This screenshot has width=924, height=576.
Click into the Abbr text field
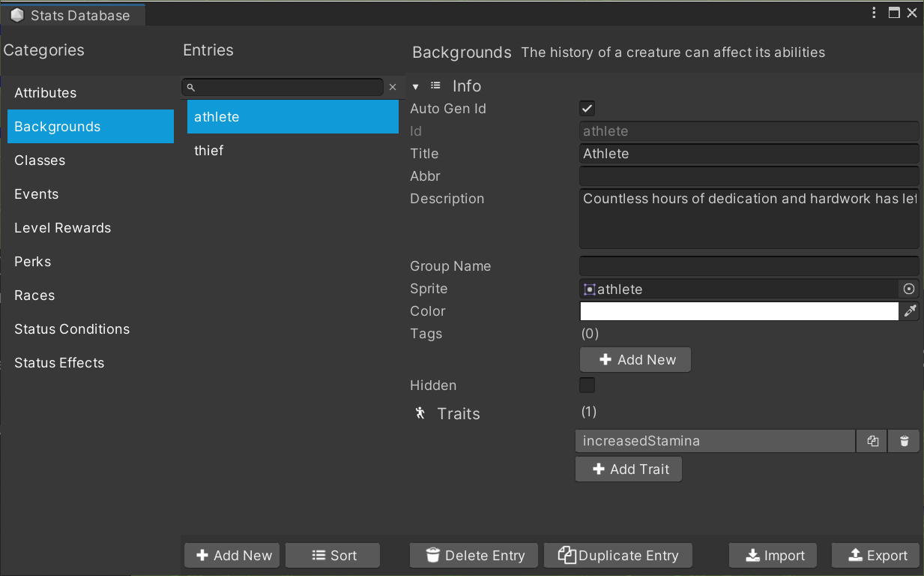coord(749,176)
